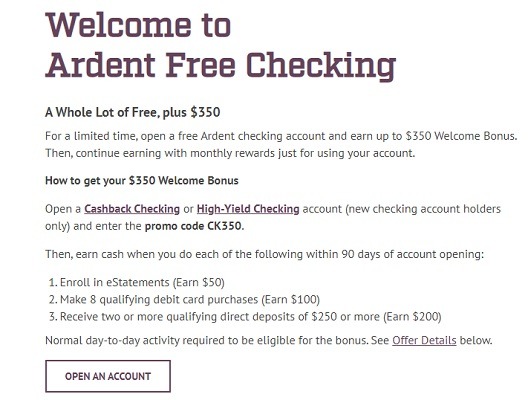Click the 'Welcome to' heading line
Viewport: 528px width, 400px height.
(138, 25)
